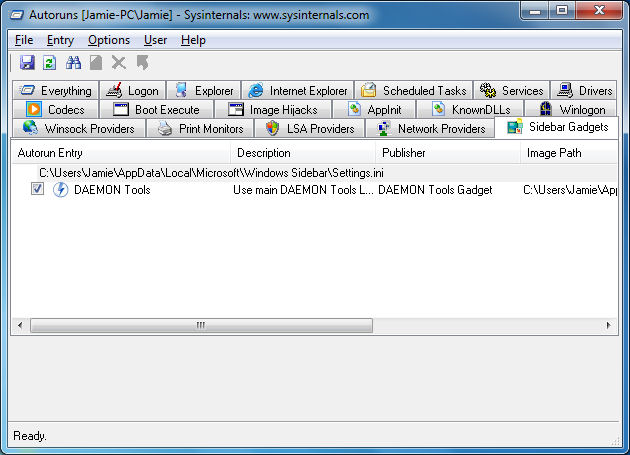Switch to the Print Monitors tab
Image resolution: width=630 pixels, height=455 pixels.
tap(200, 129)
